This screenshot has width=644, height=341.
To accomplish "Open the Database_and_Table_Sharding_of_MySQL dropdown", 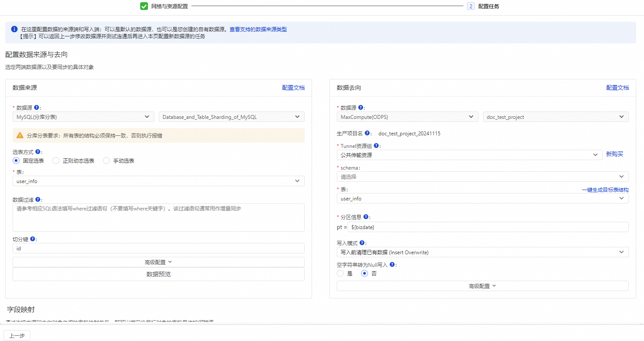I will (x=232, y=117).
